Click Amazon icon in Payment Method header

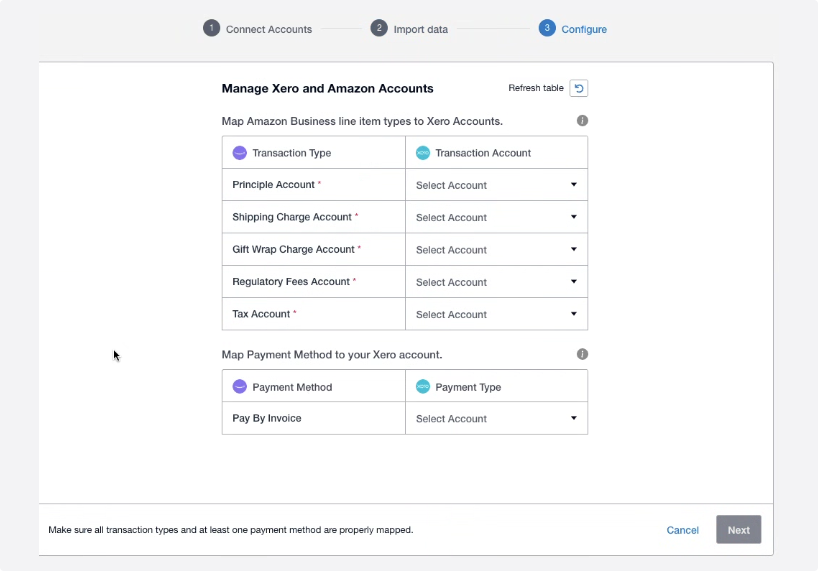tap(239, 387)
